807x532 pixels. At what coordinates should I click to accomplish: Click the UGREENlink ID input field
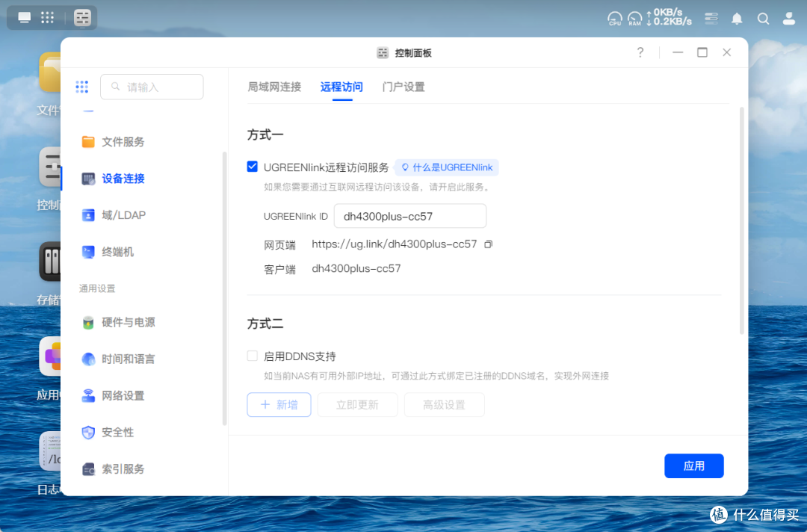coord(410,216)
